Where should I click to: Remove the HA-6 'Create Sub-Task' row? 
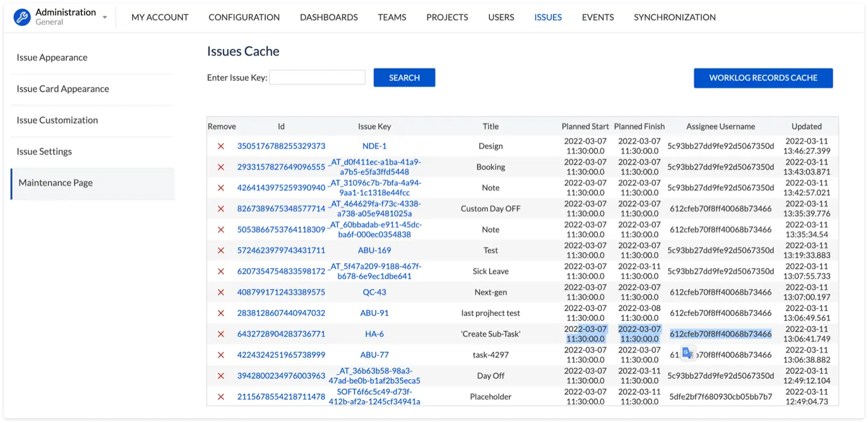click(x=221, y=334)
